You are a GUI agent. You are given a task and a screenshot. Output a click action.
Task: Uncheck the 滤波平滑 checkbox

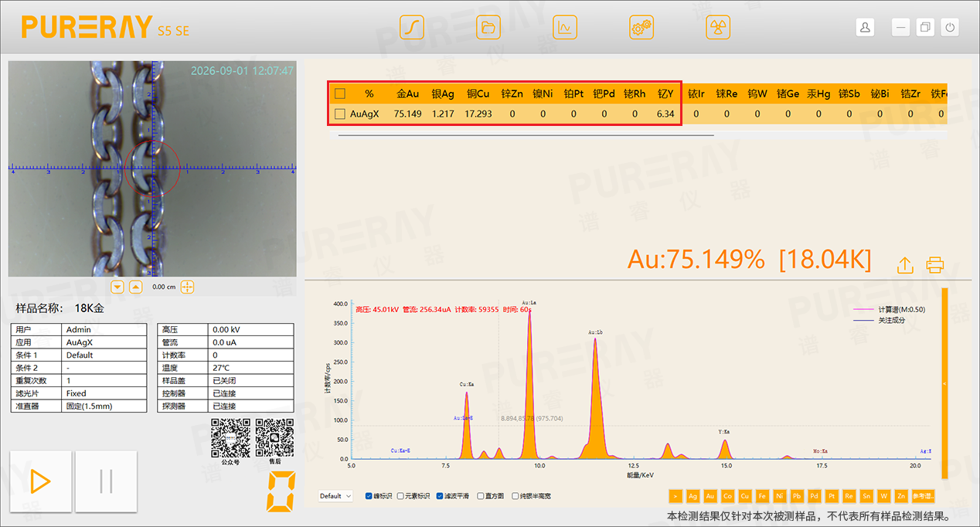coord(440,496)
